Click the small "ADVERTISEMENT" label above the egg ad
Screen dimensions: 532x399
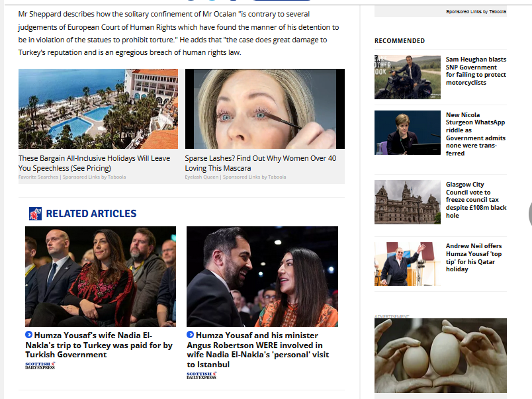click(x=392, y=316)
